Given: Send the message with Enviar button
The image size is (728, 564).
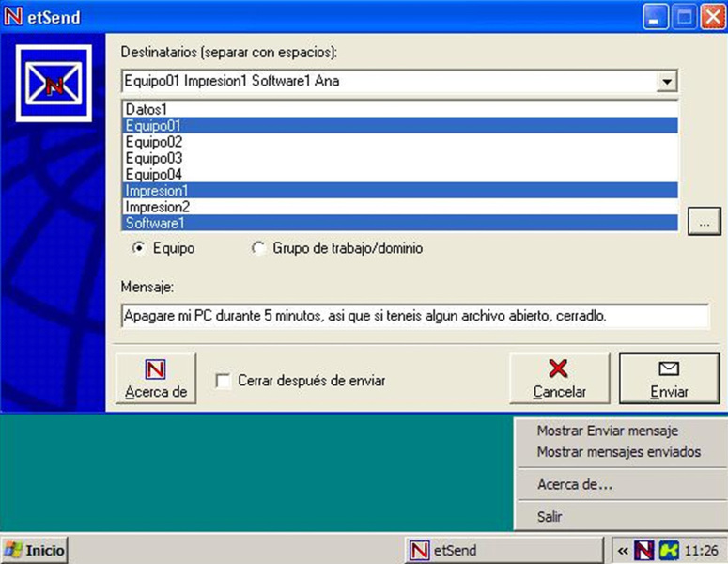Looking at the screenshot, I should tap(670, 379).
